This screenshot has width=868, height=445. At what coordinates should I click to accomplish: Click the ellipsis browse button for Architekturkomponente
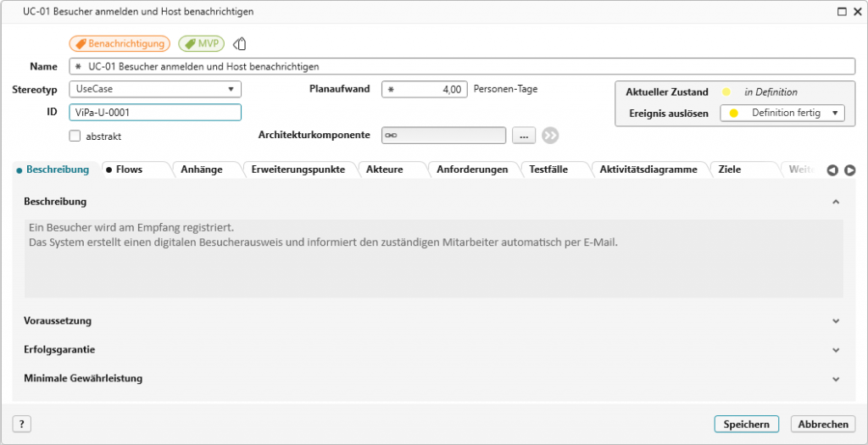click(524, 135)
